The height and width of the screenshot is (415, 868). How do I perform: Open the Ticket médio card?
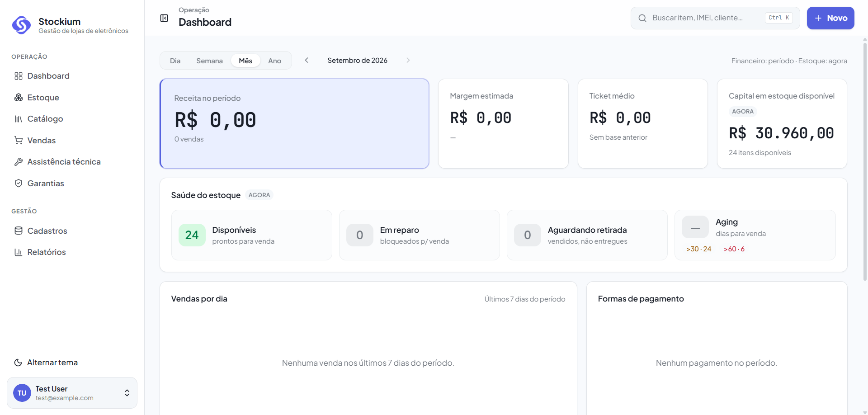(x=642, y=124)
